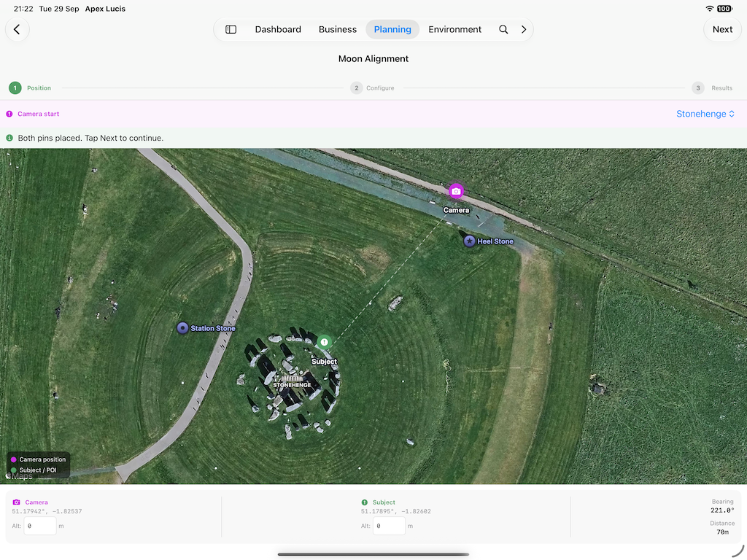Tap the back arrow button
The height and width of the screenshot is (560, 747).
click(x=18, y=29)
